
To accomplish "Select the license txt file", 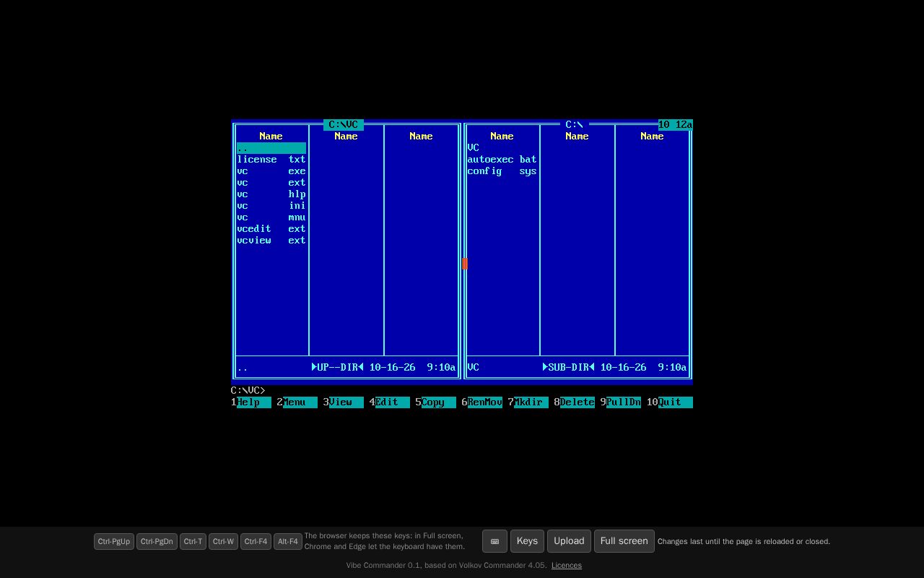I will (x=271, y=159).
